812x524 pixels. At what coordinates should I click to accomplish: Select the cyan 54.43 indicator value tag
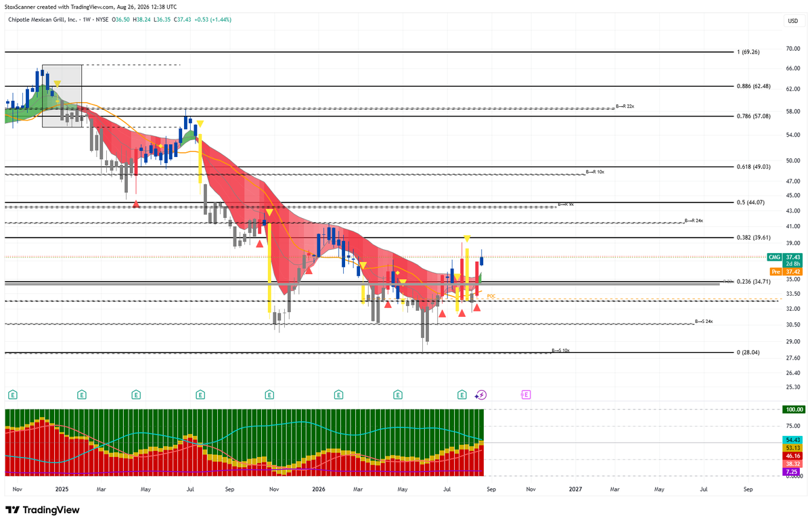[793, 440]
